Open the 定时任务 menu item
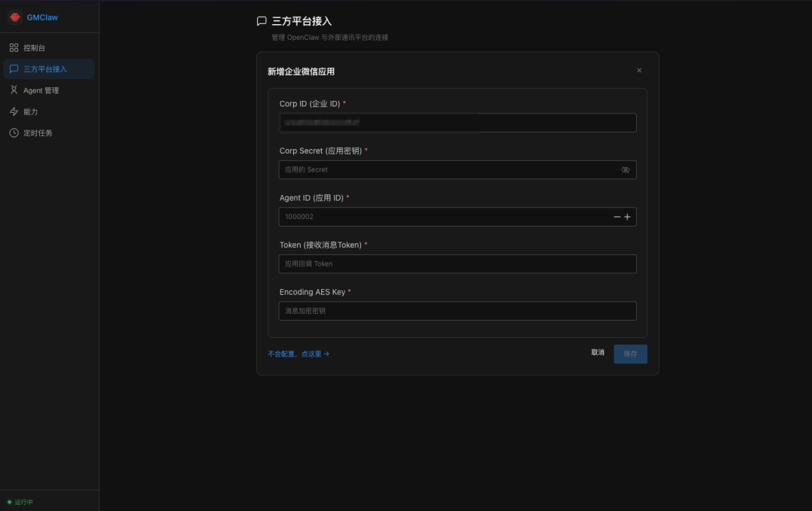 49,132
